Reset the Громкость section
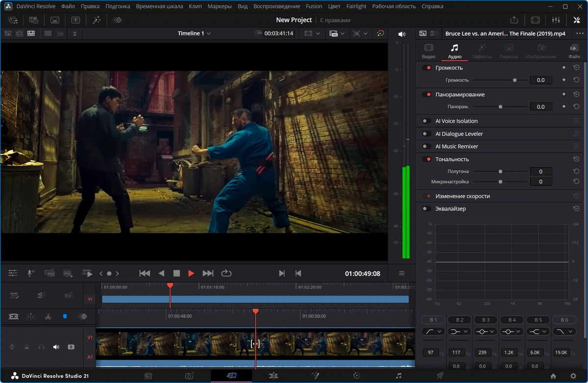 tap(576, 68)
